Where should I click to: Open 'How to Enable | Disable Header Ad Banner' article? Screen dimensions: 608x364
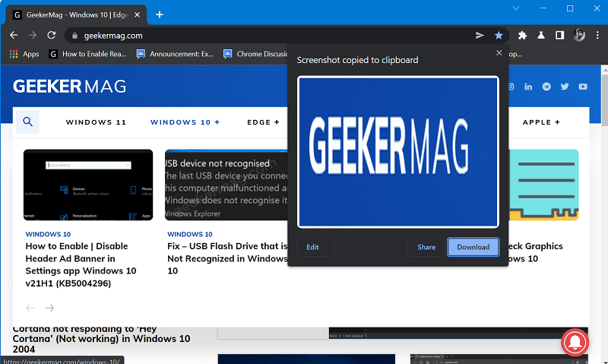point(81,264)
